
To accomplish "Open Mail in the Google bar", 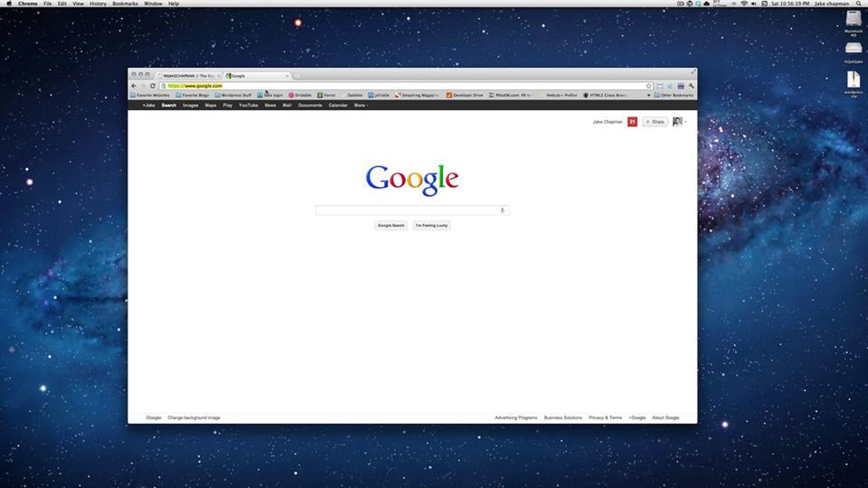I will coord(287,105).
